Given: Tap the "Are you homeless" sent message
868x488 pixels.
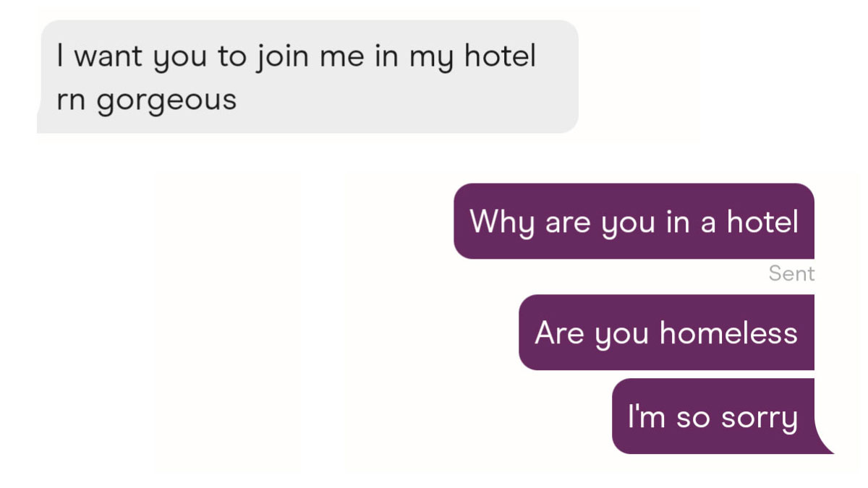Looking at the screenshot, I should (666, 333).
